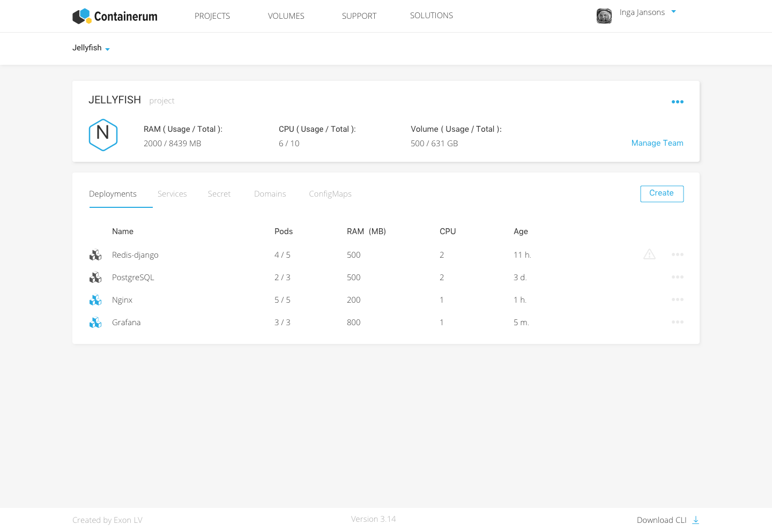Open the ConfigMaps tab
This screenshot has width=772, height=532.
(330, 194)
